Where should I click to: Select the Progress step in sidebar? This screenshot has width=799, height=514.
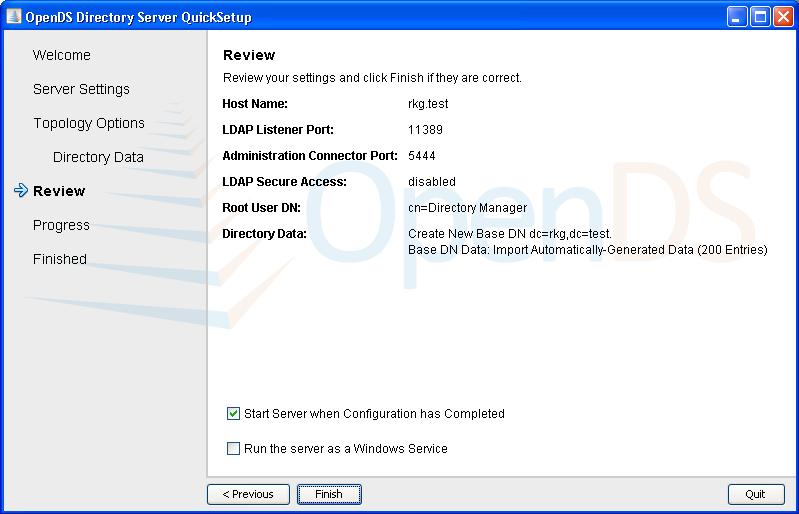click(x=61, y=225)
